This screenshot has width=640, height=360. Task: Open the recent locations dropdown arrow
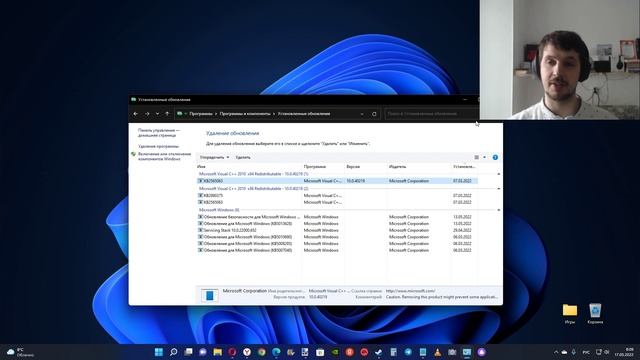pyautogui.click(x=157, y=114)
